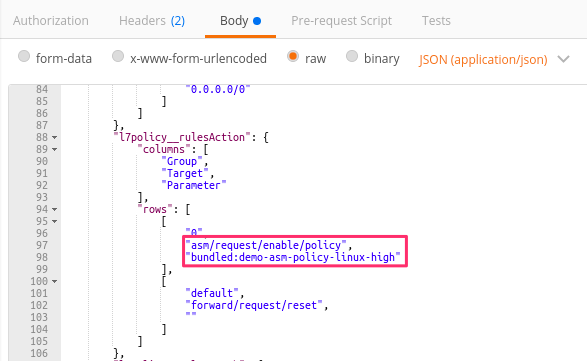Image resolution: width=587 pixels, height=361 pixels.
Task: Click line number 97 in the gutter
Action: click(x=42, y=245)
